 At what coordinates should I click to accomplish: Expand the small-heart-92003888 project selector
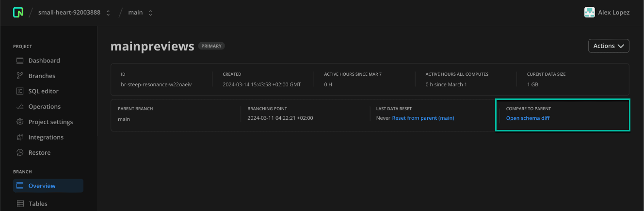point(74,13)
